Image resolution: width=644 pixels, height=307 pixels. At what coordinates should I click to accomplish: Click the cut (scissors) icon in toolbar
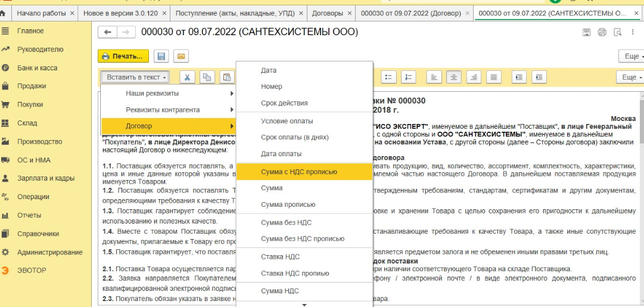[x=187, y=77]
